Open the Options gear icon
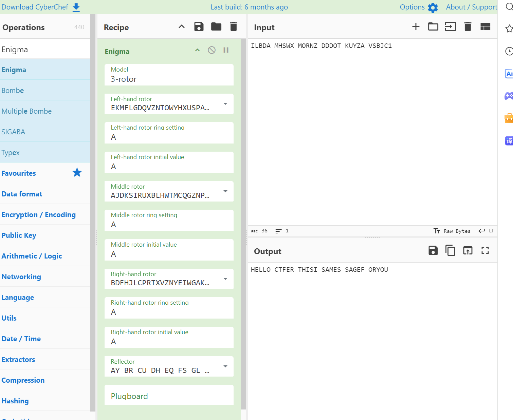This screenshot has height=420, width=513. (433, 7)
